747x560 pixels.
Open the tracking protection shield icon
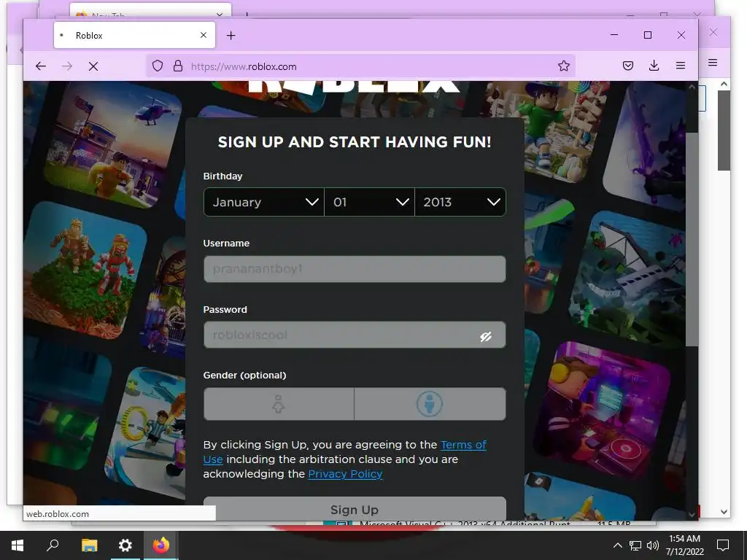click(158, 66)
